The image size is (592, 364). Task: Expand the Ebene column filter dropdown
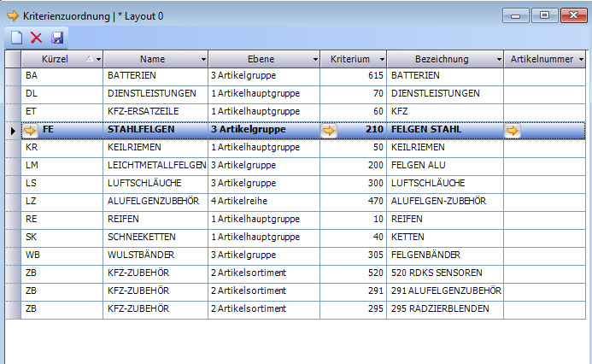point(314,59)
